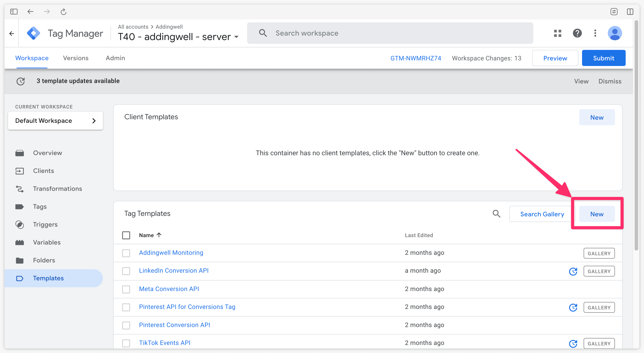Check the LinkedIn Conversion API checkbox

tap(126, 271)
